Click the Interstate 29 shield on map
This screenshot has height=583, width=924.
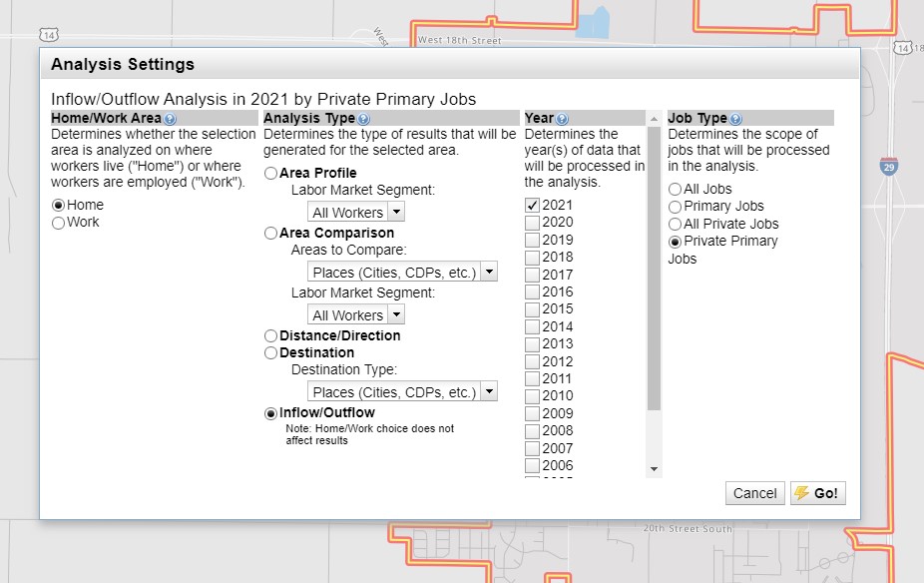point(887,166)
